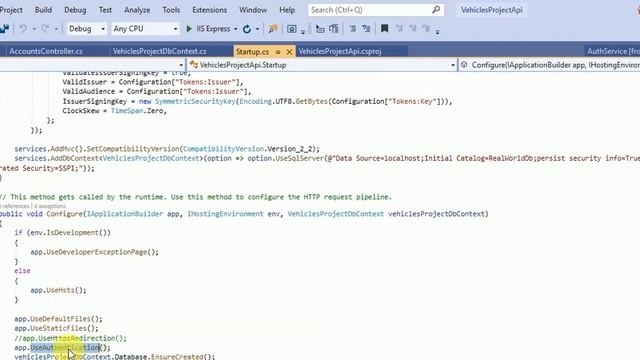This screenshot has height=360, width=640.
Task: Click the screenshot camera toolbar icon
Action: [291, 29]
